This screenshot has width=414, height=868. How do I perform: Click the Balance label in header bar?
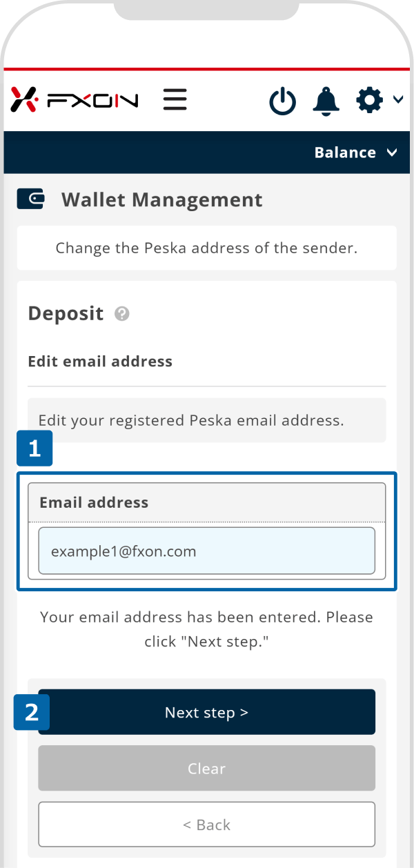pos(345,152)
